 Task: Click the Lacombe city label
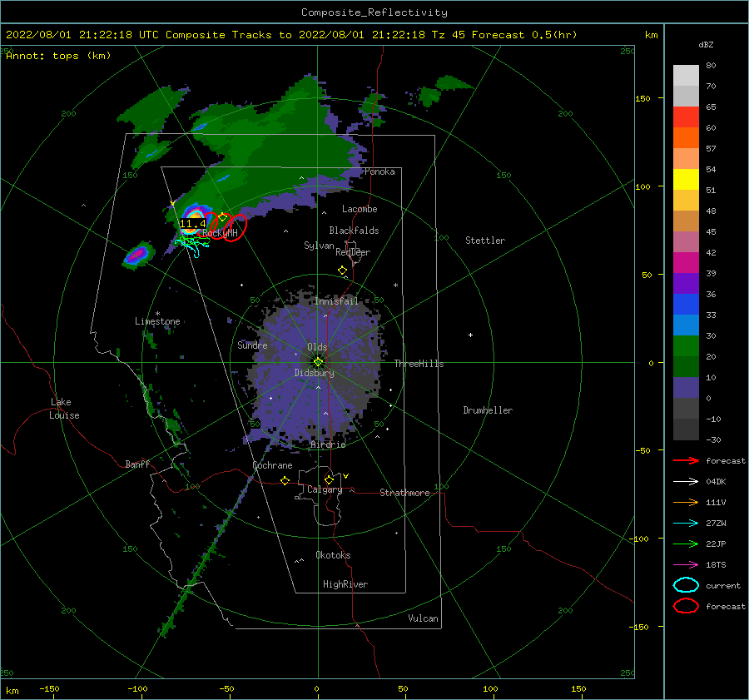pos(360,209)
